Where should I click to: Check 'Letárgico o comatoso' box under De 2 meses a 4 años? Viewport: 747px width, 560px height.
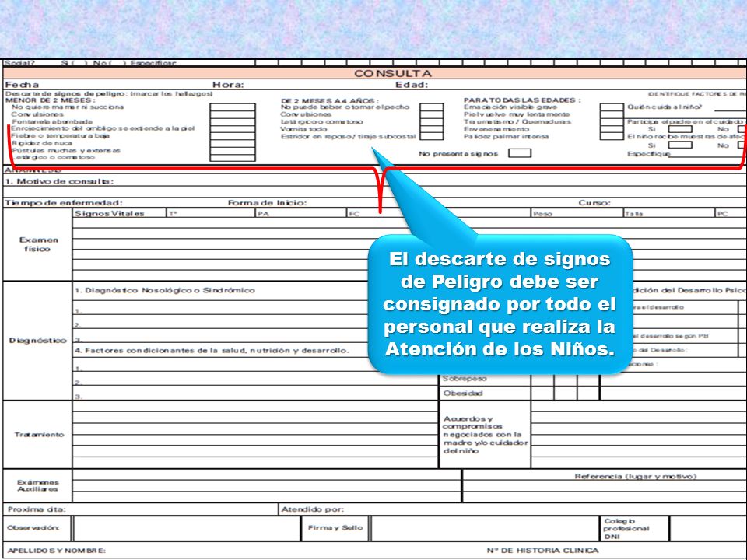[x=432, y=122]
